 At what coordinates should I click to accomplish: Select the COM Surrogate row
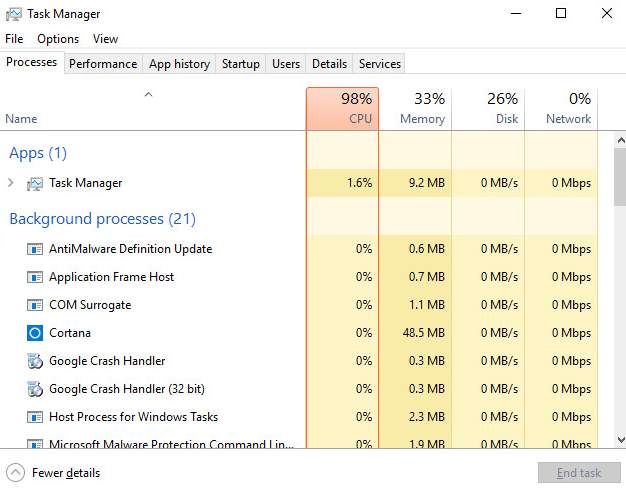299,305
